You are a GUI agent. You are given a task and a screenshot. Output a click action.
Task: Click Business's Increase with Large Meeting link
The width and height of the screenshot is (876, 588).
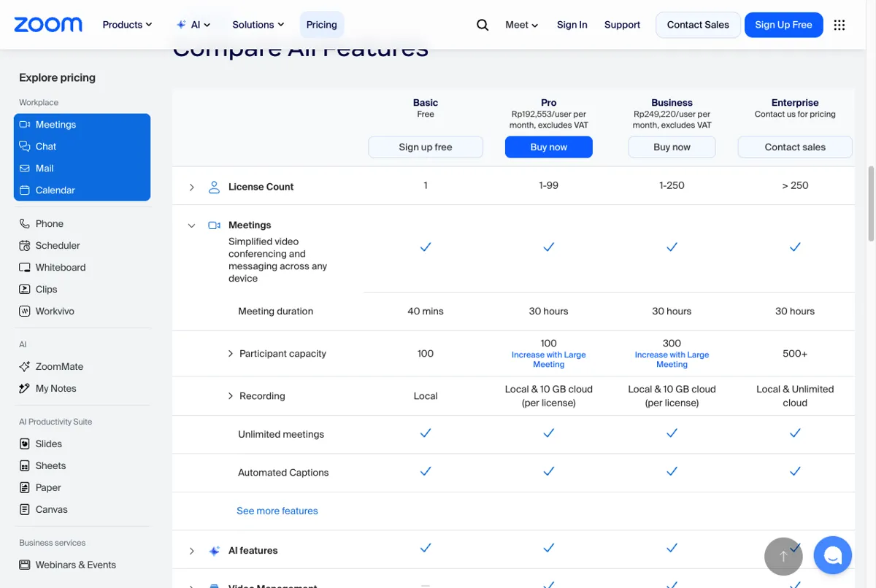pos(672,360)
